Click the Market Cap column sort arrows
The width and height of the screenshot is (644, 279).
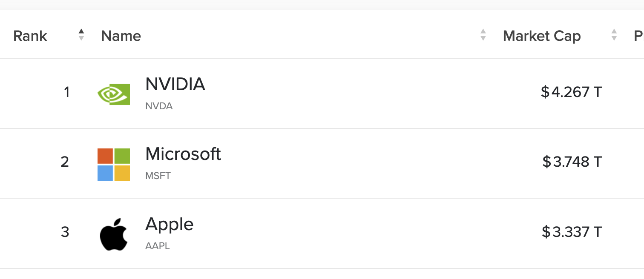click(x=614, y=35)
